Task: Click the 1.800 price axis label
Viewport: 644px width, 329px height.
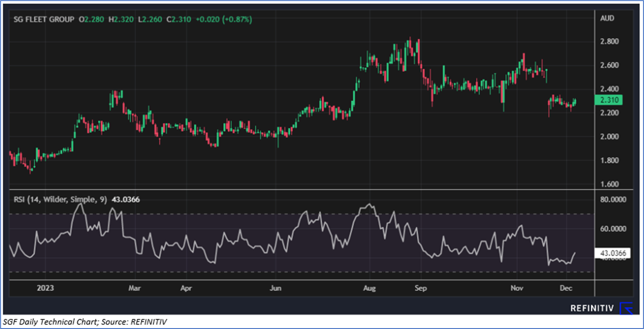Action: tap(609, 160)
